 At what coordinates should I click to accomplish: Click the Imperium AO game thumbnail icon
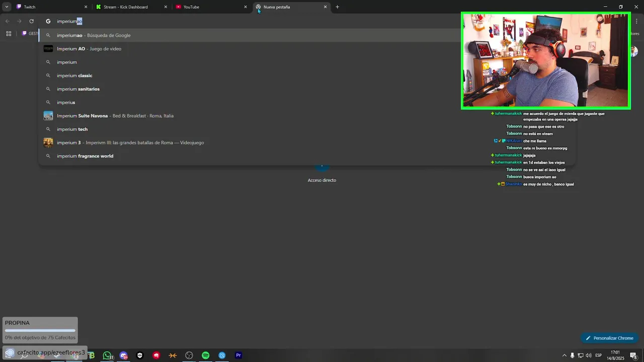[48, 49]
